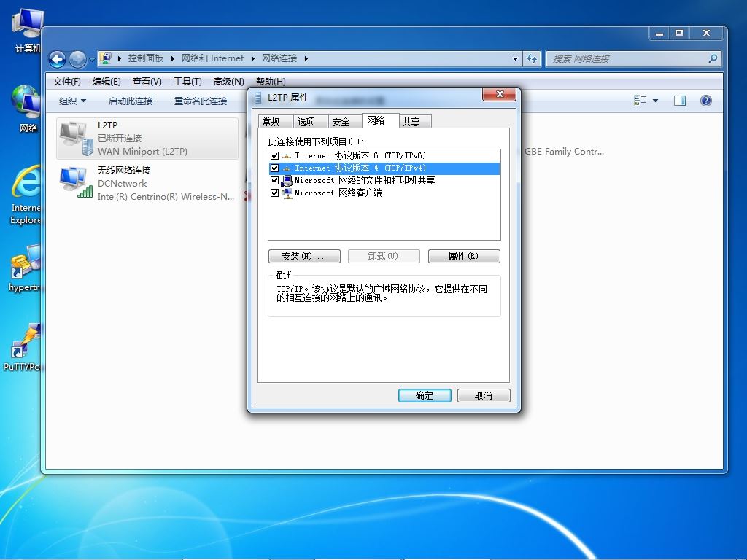Click the hypertrm desktop shortcut

pyautogui.click(x=26, y=268)
